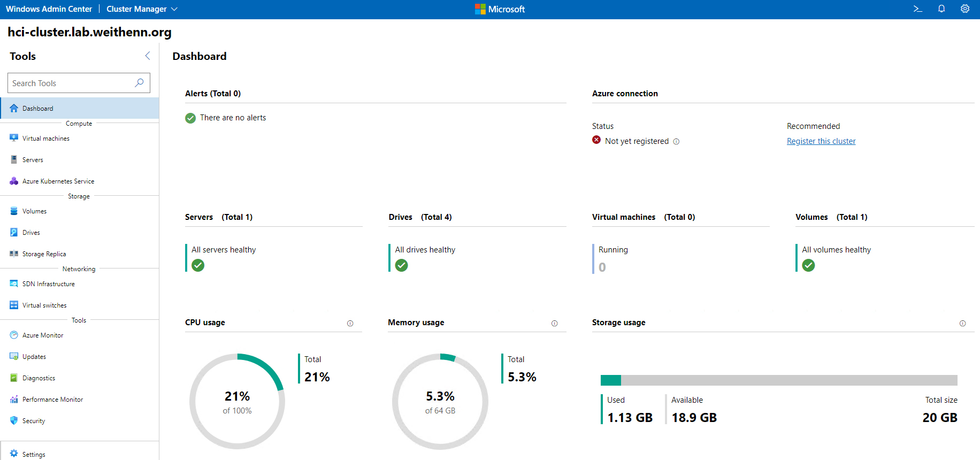
Task: Click the Azure connection heading
Action: point(625,93)
